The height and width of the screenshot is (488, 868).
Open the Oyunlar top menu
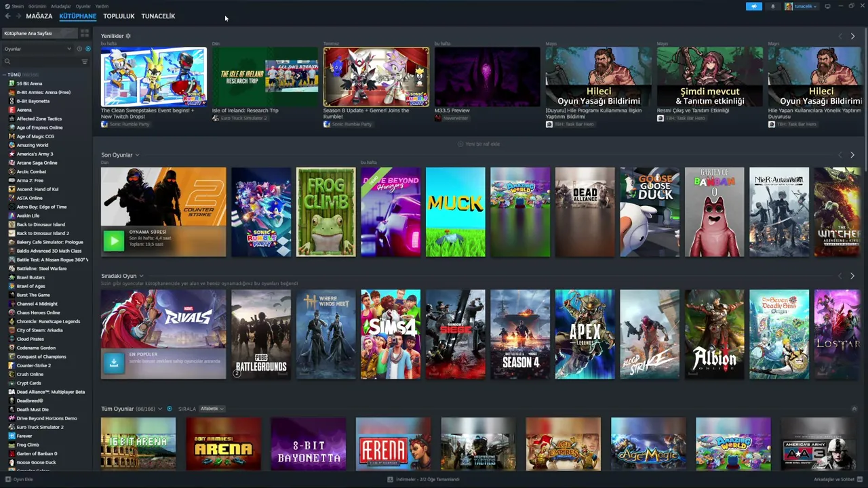83,6
